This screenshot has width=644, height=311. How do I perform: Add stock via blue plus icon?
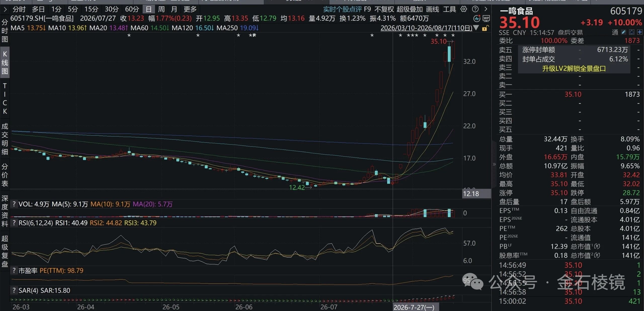pyautogui.click(x=639, y=32)
